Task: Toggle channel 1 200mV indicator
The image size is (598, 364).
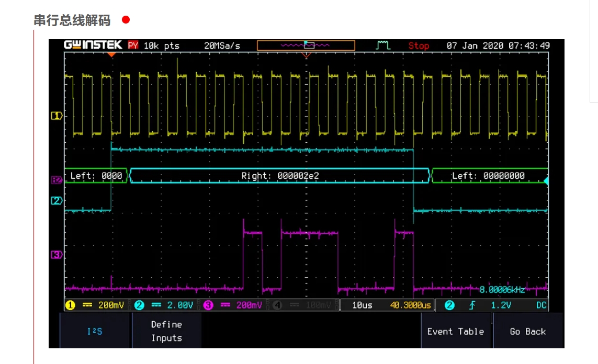Action: point(95,305)
